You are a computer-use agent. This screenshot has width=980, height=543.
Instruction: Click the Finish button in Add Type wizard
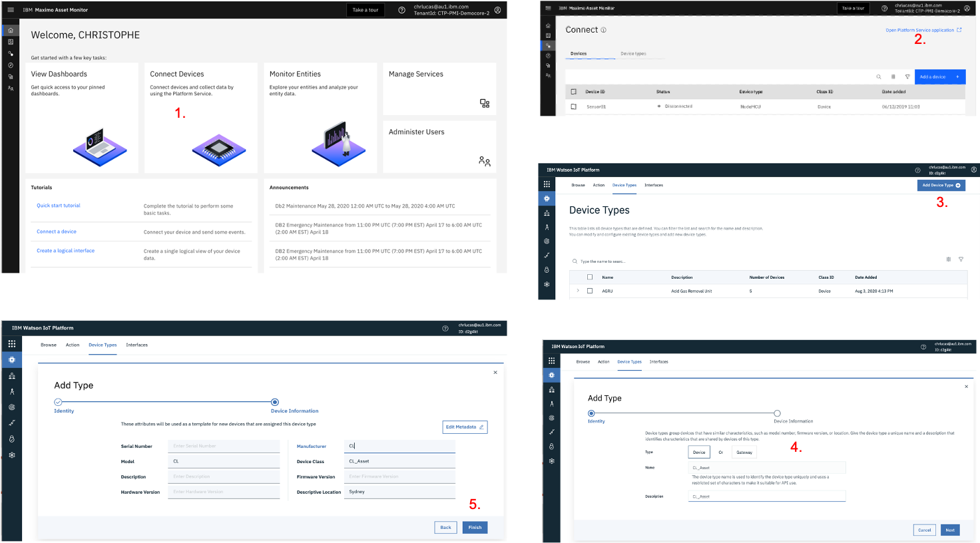(x=475, y=527)
